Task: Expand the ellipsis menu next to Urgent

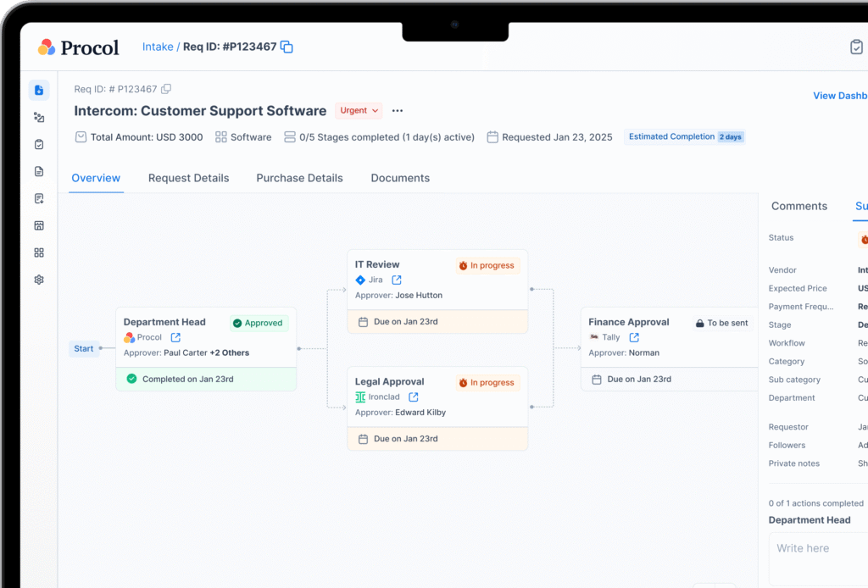Action: (x=397, y=110)
